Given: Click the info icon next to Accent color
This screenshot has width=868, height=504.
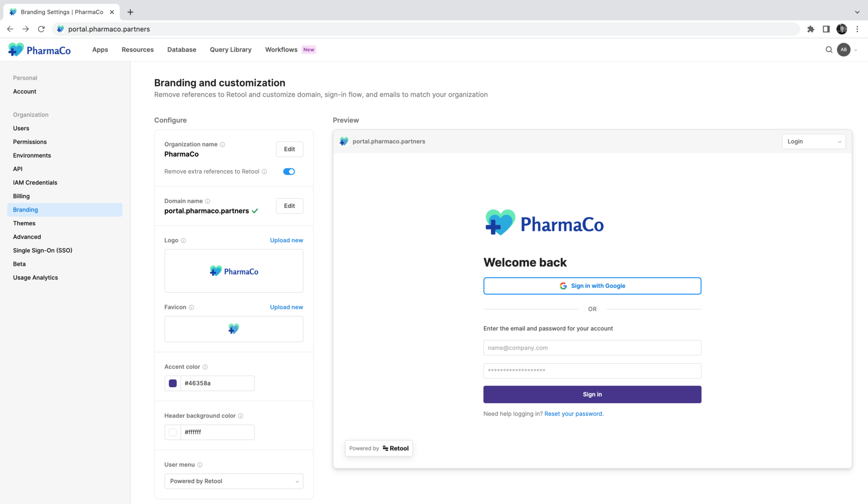Looking at the screenshot, I should click(x=205, y=367).
